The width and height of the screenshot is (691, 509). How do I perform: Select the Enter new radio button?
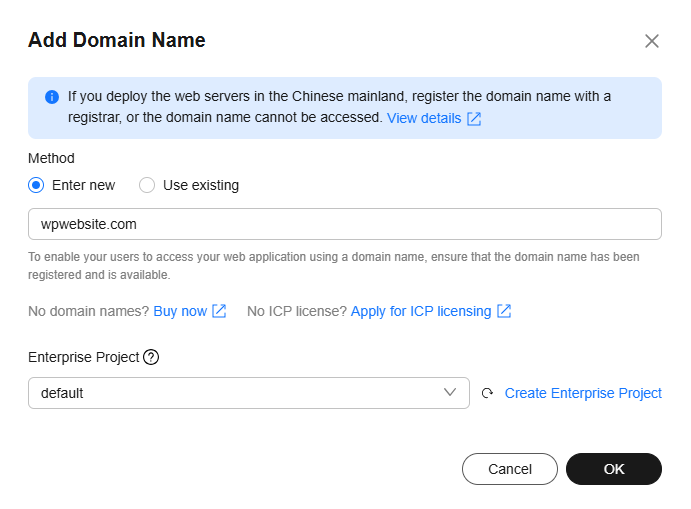(36, 185)
